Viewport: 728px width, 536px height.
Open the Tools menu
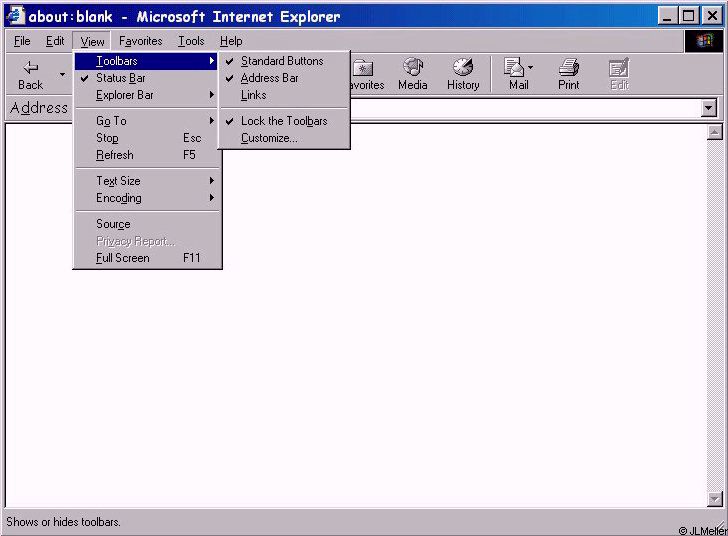[191, 41]
